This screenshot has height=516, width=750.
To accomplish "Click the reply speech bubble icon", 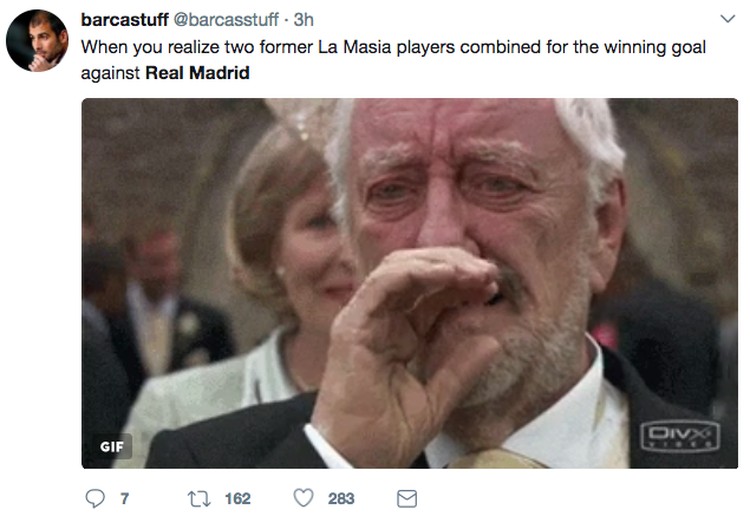I will pyautogui.click(x=91, y=498).
